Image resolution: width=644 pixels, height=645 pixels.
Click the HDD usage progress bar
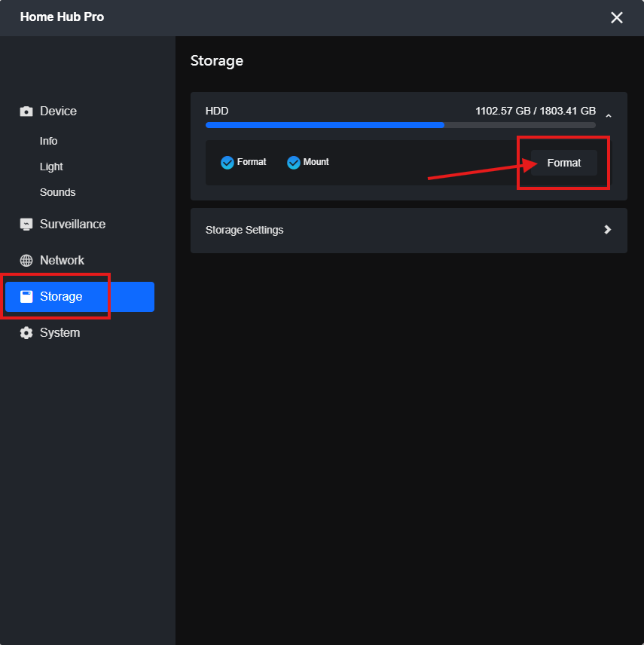click(x=401, y=125)
